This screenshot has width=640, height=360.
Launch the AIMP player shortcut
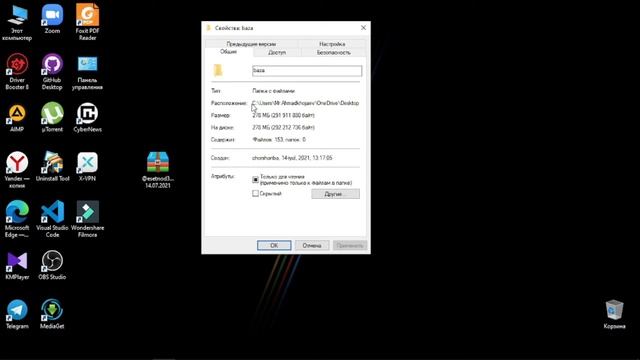[17, 118]
